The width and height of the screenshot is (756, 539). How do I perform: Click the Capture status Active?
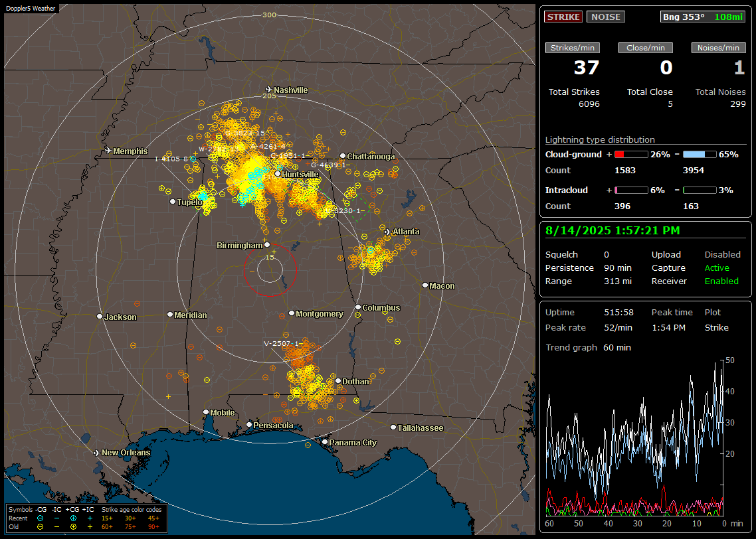717,268
